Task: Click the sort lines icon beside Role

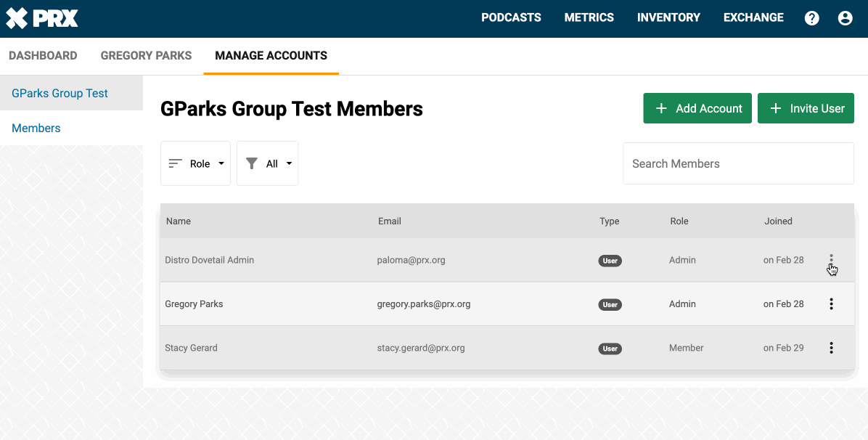Action: pos(176,163)
